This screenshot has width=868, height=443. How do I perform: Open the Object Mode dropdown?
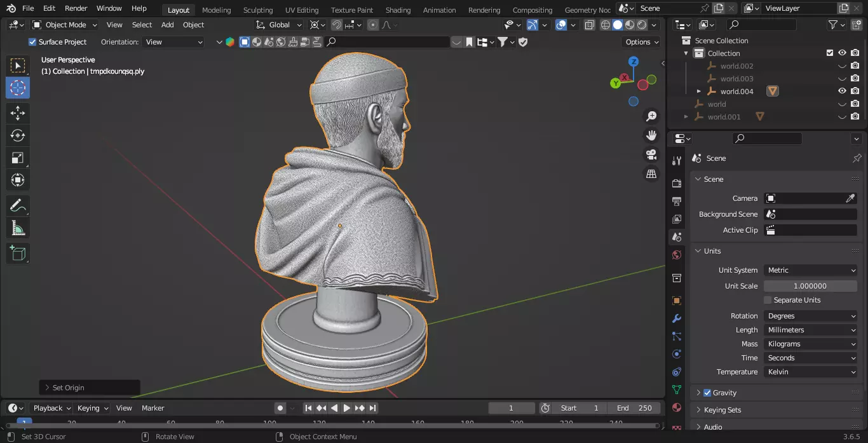point(65,25)
